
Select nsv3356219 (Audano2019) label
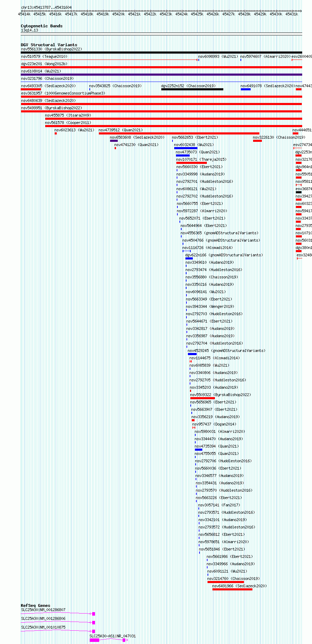click(x=216, y=417)
